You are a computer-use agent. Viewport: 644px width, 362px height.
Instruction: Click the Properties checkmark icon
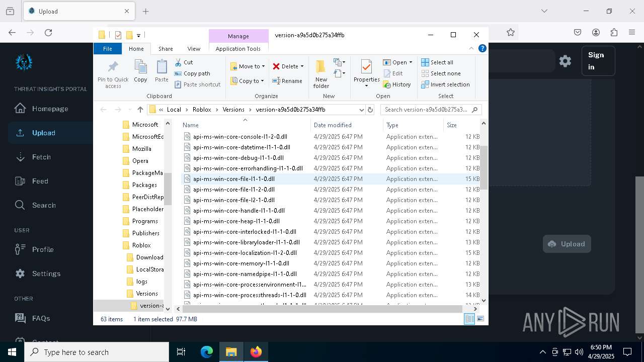(366, 67)
